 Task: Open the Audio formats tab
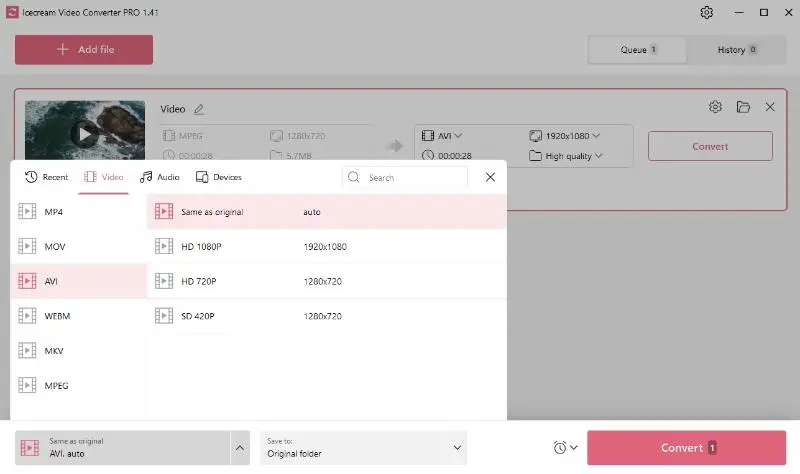click(160, 177)
